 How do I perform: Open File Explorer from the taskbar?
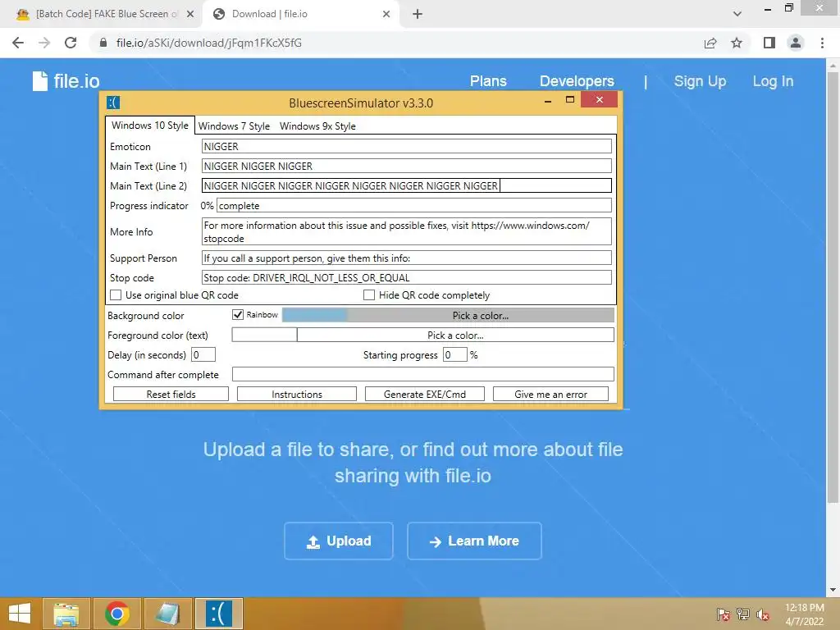click(66, 614)
